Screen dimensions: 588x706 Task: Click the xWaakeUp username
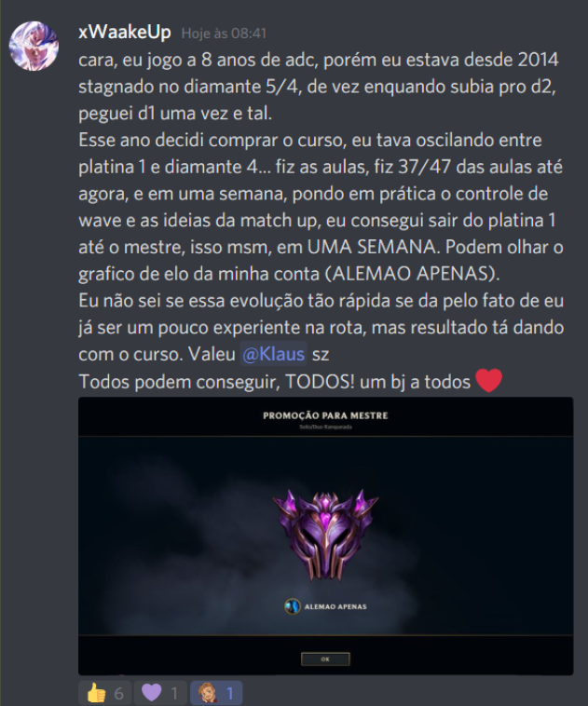coord(124,33)
